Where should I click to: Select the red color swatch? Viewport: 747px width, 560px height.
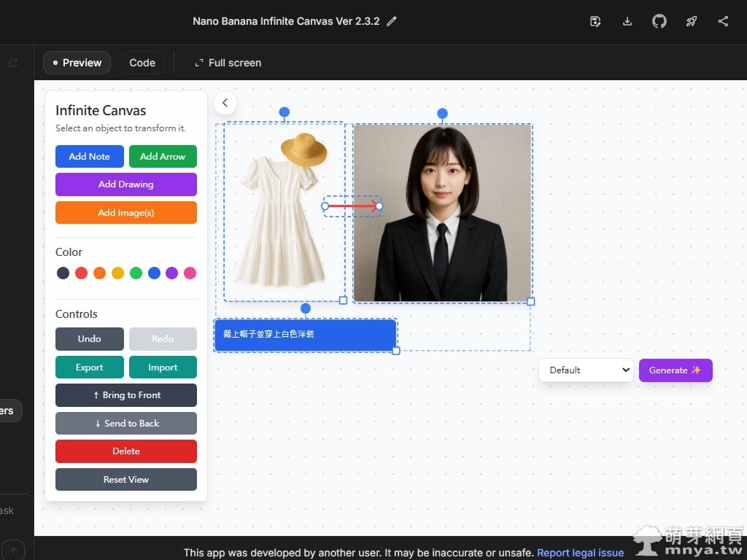pyautogui.click(x=82, y=273)
